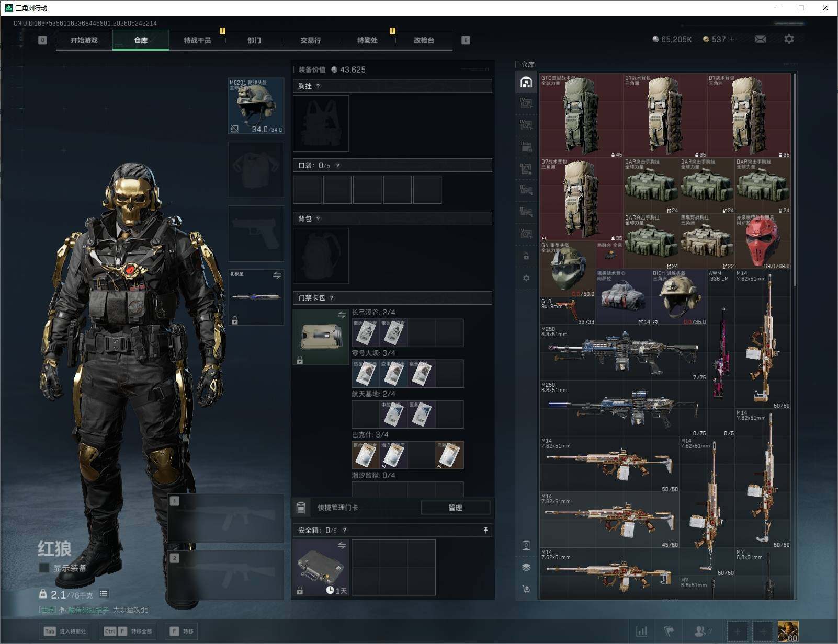
Task: Expand the weight details list icon
Action: tap(104, 593)
